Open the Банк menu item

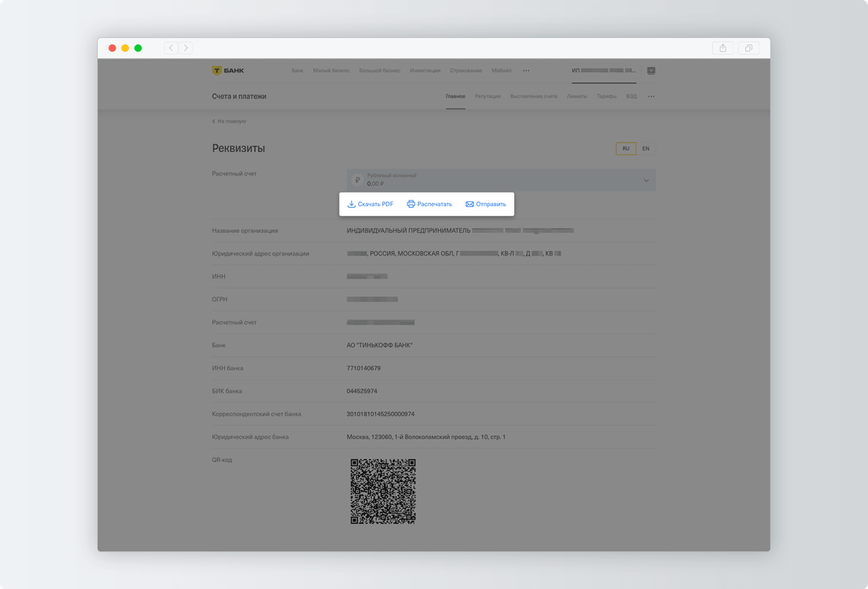297,71
